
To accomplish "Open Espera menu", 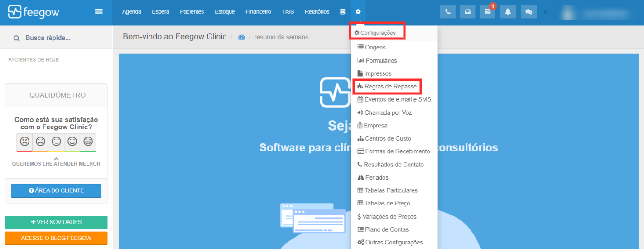I will 160,12.
